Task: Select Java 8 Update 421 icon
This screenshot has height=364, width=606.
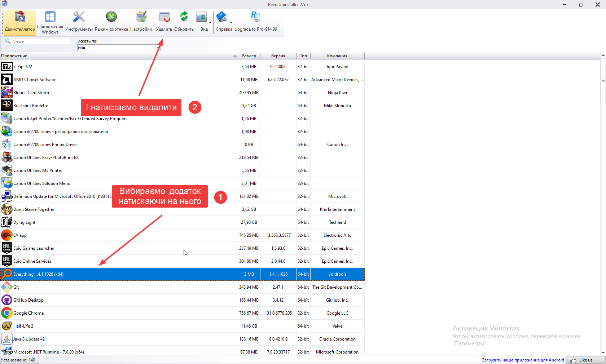Action: [x=6, y=339]
